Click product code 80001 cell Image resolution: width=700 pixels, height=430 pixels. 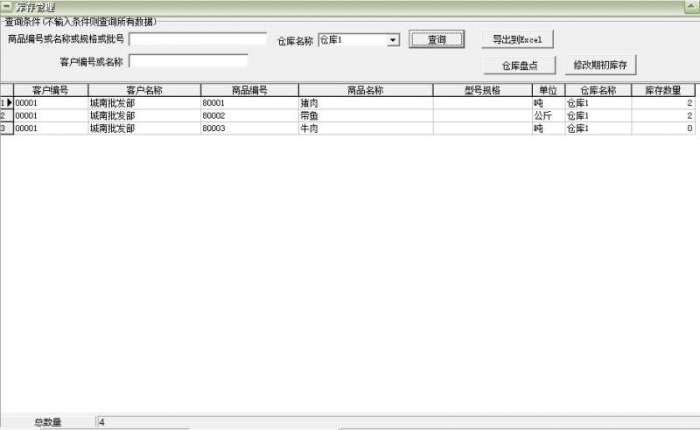[250, 103]
